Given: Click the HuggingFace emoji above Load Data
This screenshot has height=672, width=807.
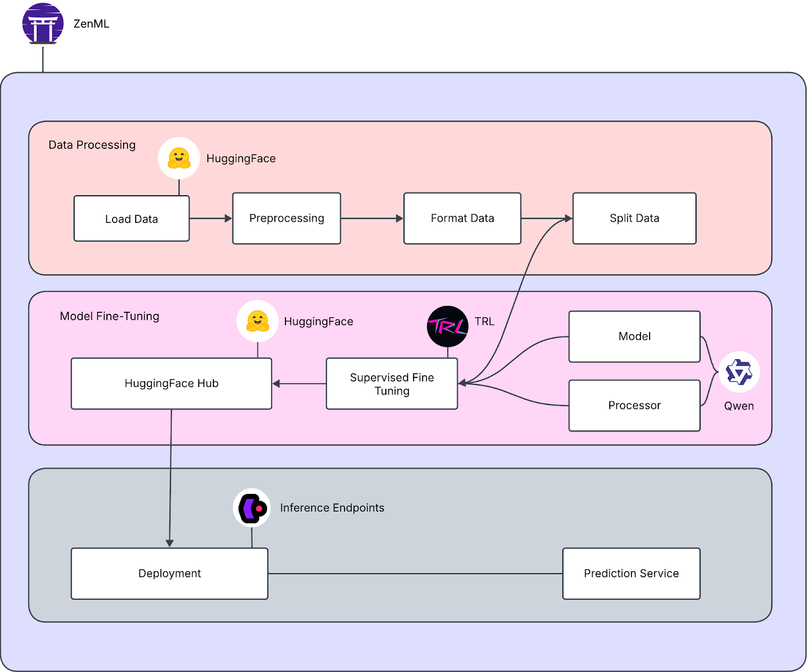Looking at the screenshot, I should tap(179, 158).
